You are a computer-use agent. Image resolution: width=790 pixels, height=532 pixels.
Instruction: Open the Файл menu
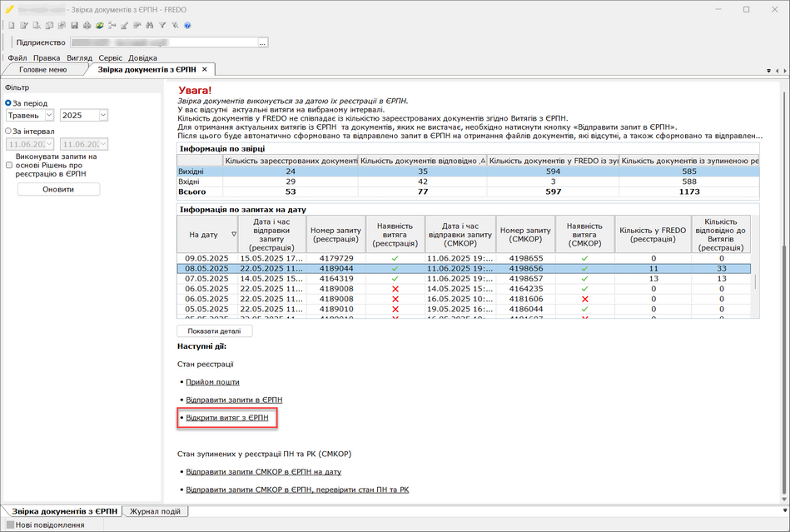click(x=17, y=58)
